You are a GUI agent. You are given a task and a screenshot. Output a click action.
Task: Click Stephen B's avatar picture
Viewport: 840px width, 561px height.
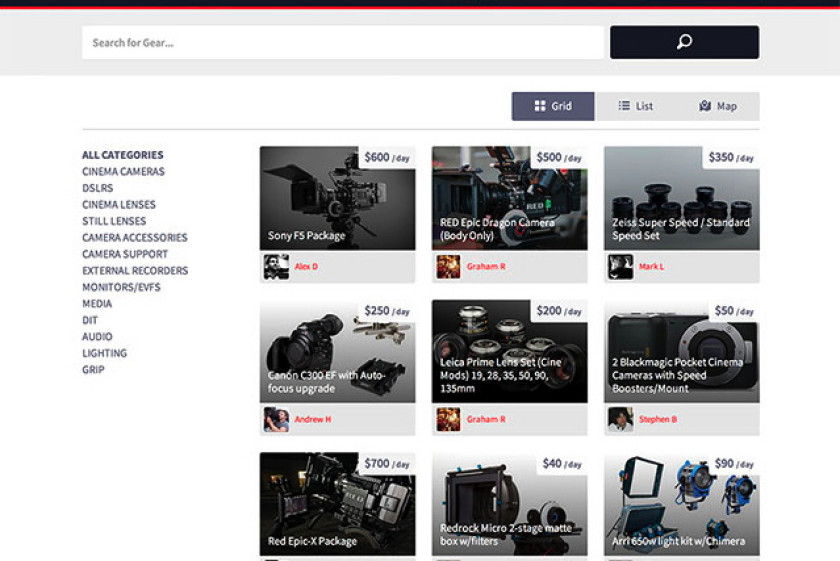pyautogui.click(x=620, y=419)
